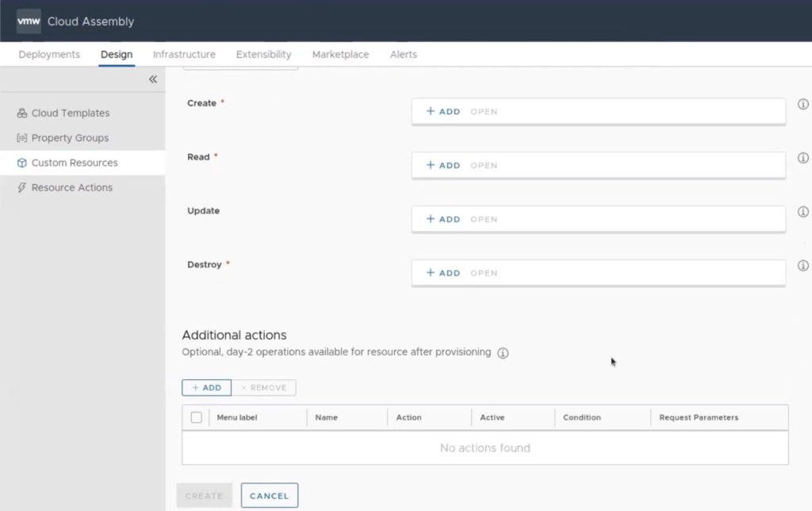Click info icon next to Create field

802,104
